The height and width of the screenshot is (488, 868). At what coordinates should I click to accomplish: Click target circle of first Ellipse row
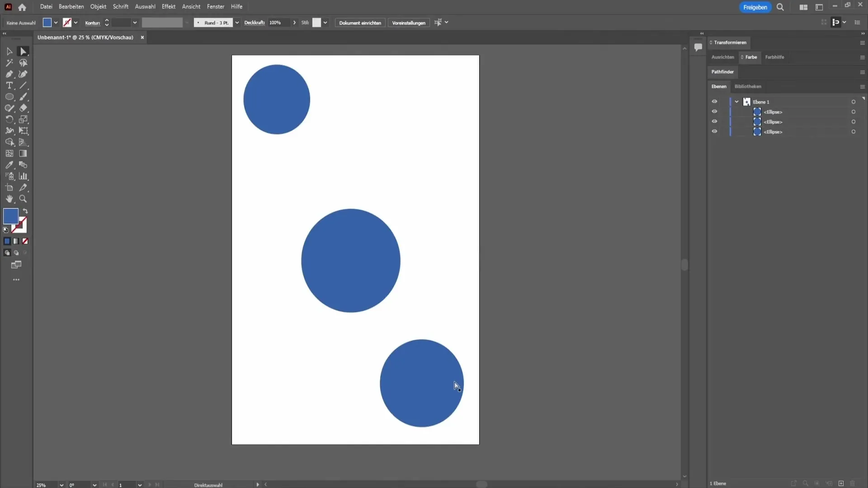pyautogui.click(x=854, y=112)
